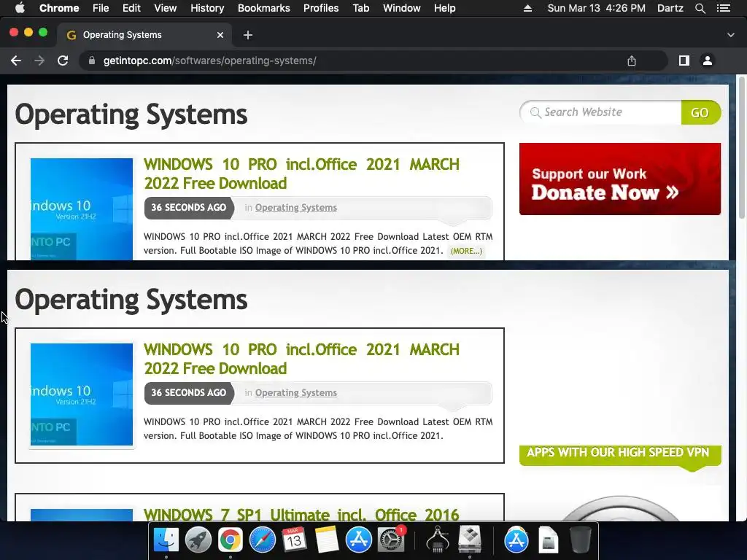747x560 pixels.
Task: Click the padlock site info icon
Action: pyautogui.click(x=92, y=61)
